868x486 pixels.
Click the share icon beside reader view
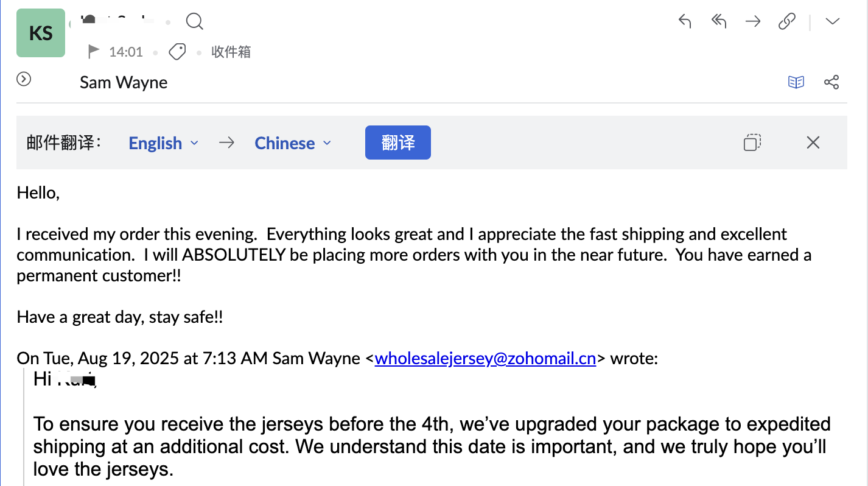[x=831, y=82]
